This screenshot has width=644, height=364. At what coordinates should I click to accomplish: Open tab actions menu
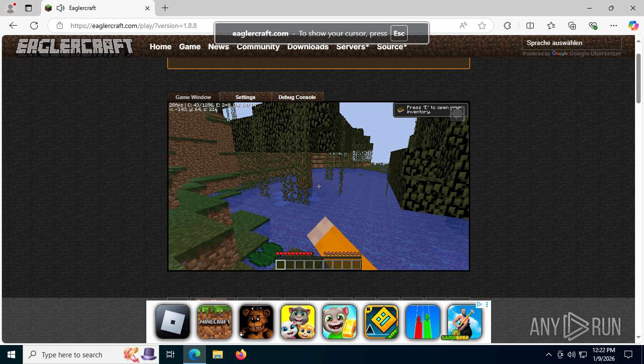point(28,8)
